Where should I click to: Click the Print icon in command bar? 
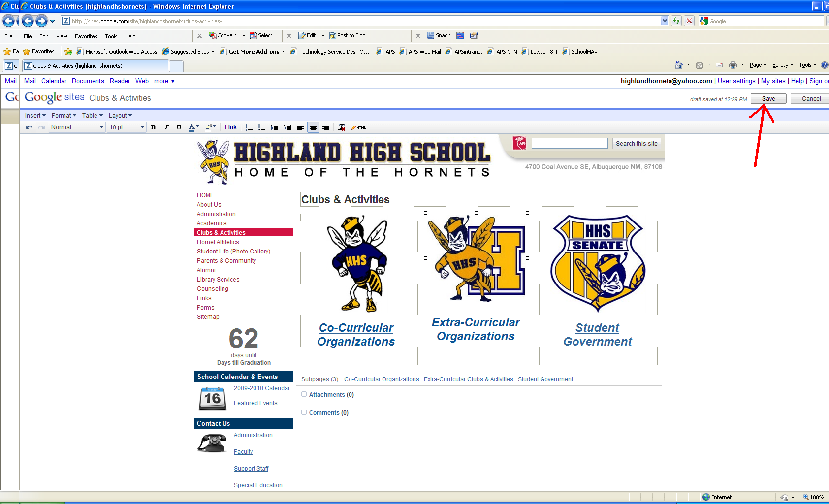click(733, 65)
